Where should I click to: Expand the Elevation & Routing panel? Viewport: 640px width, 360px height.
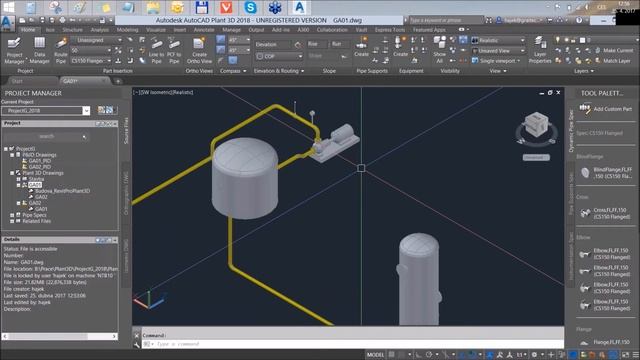tap(279, 71)
